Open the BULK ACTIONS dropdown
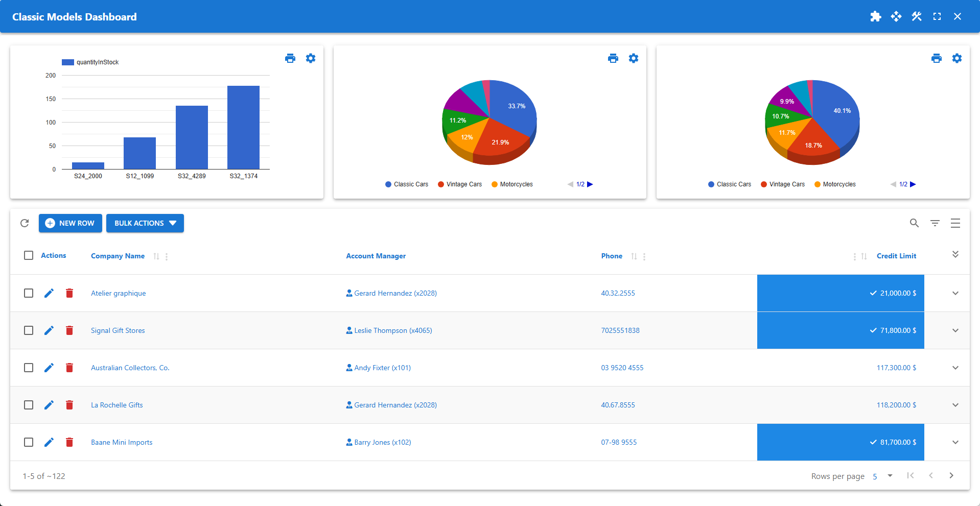The height and width of the screenshot is (506, 980). [x=145, y=223]
